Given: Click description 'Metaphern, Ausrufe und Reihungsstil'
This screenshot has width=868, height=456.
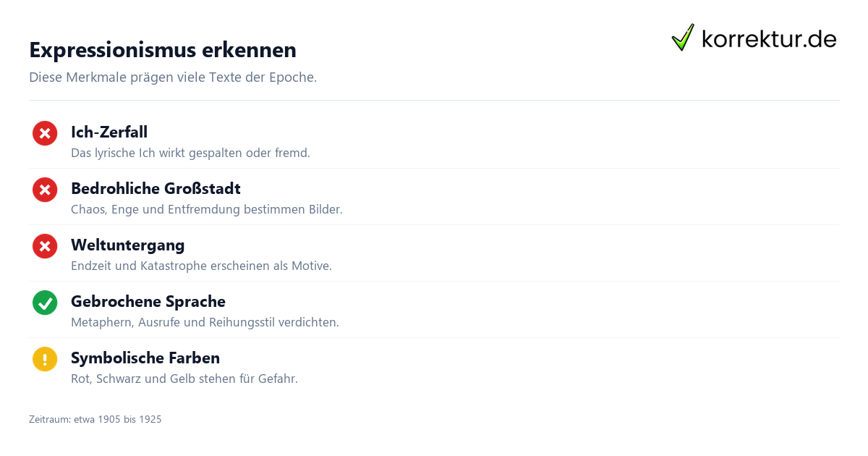Looking at the screenshot, I should (205, 322).
